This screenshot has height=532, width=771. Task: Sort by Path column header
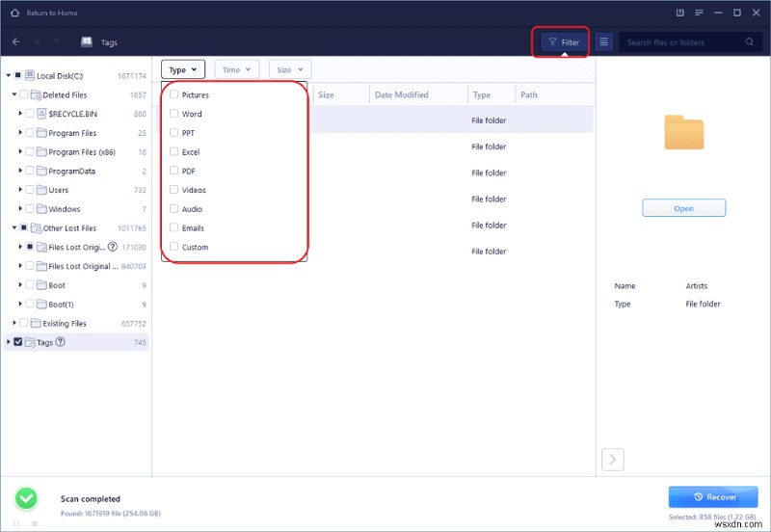tap(528, 94)
